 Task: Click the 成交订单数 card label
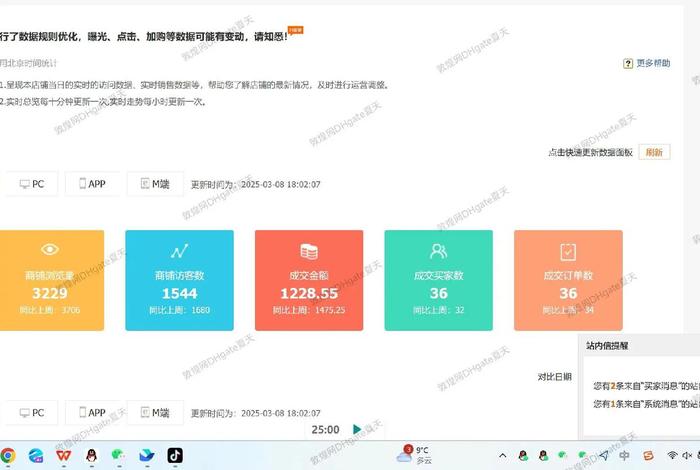tap(568, 275)
